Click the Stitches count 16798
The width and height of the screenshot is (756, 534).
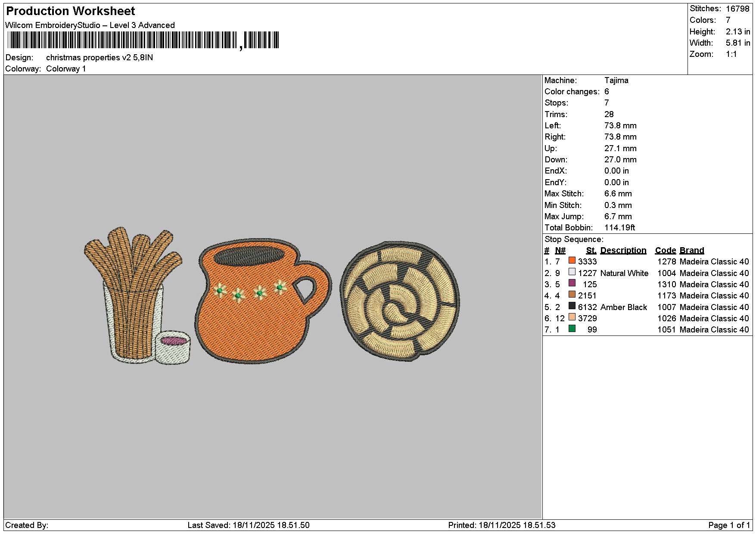coord(737,9)
